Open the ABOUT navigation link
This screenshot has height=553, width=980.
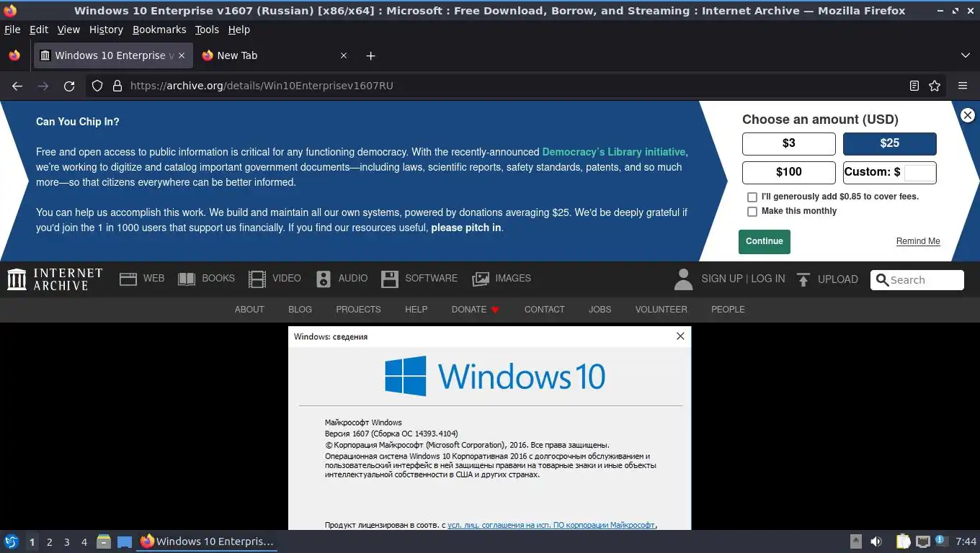click(x=249, y=310)
